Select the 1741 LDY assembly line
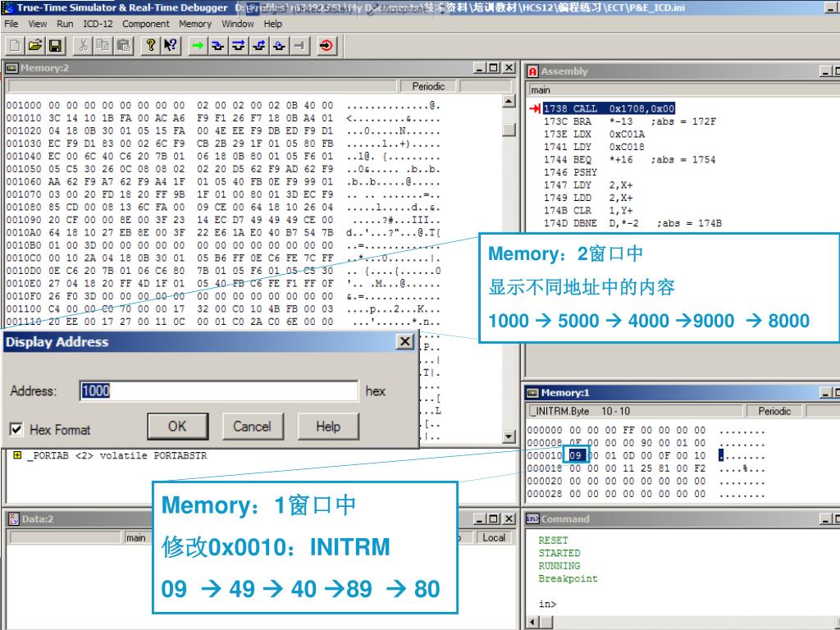The width and height of the screenshot is (840, 630). click(594, 147)
